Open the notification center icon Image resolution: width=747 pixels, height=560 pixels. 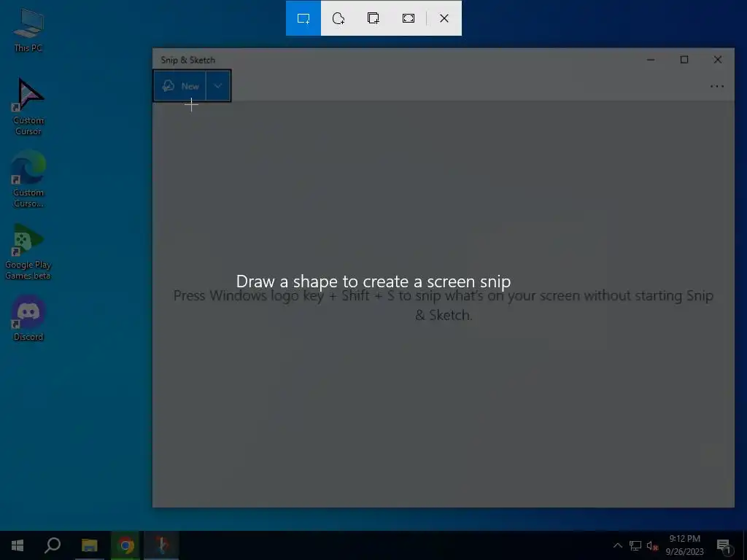[x=724, y=545]
